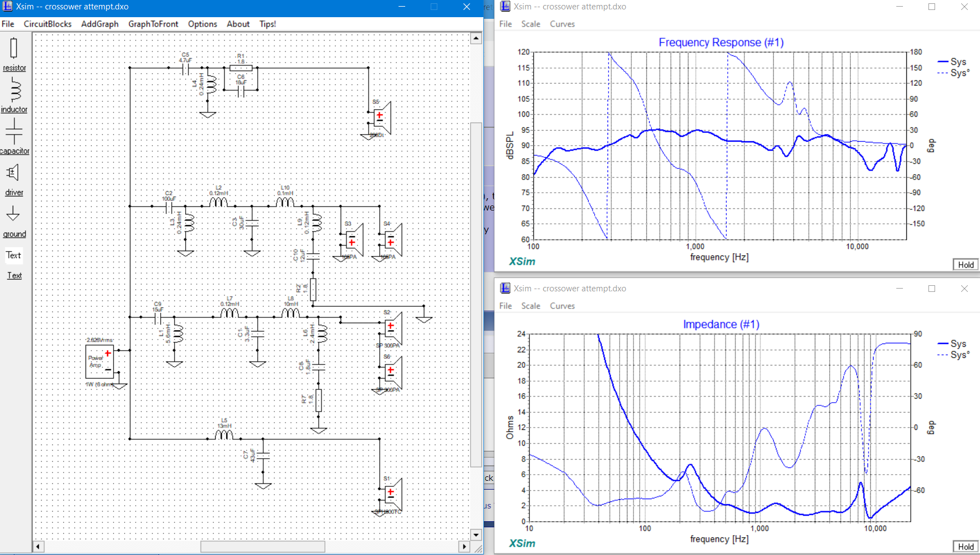Click the horizontal scrollbar thumb of schematic
Viewport: 980px width, 555px height.
point(262,547)
